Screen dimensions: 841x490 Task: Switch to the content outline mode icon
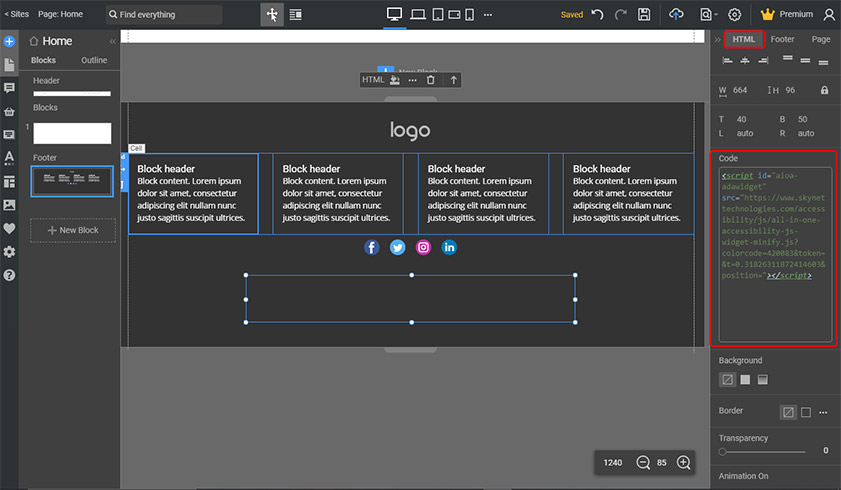pyautogui.click(x=296, y=14)
